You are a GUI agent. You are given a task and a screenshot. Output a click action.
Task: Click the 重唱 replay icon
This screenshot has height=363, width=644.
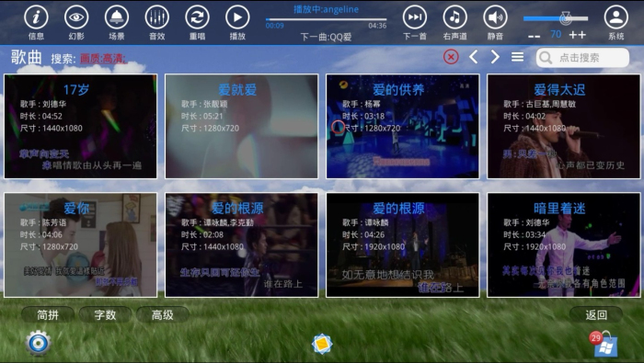[197, 17]
